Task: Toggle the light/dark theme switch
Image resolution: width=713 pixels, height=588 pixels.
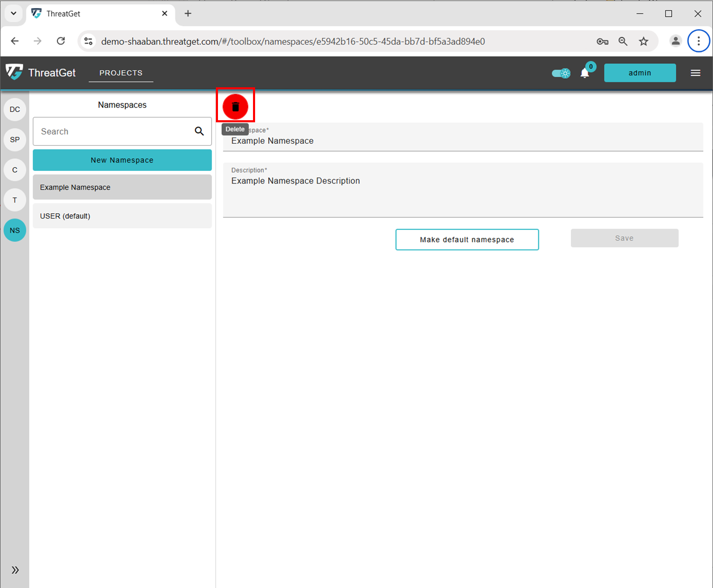Action: pyautogui.click(x=561, y=73)
